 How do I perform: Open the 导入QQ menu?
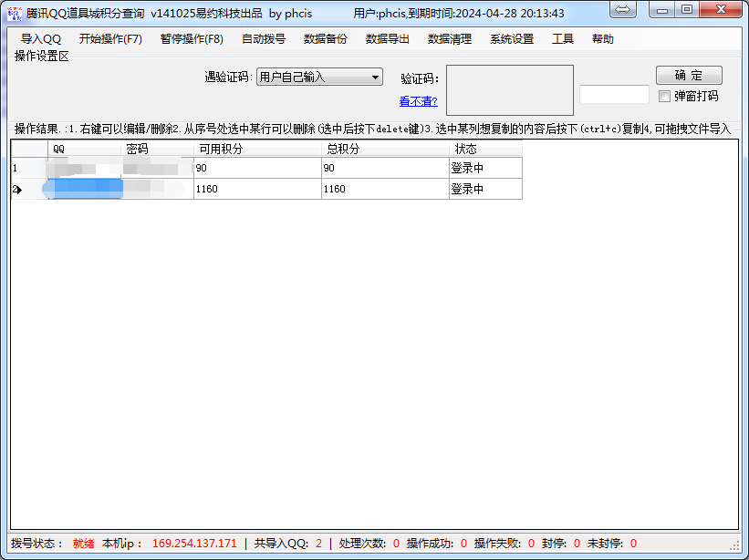click(x=41, y=39)
